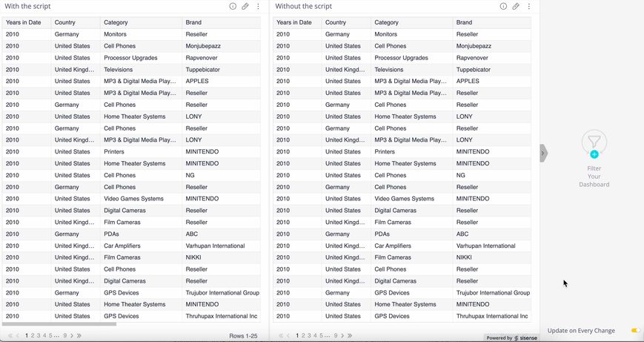Toggle Update on Every Change switch
The image size is (644, 342).
point(634,331)
